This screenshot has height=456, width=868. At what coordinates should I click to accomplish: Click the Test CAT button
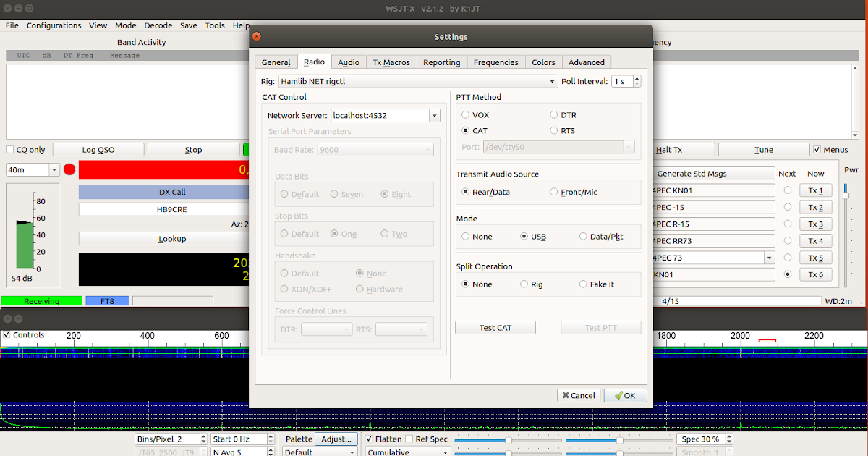[495, 327]
